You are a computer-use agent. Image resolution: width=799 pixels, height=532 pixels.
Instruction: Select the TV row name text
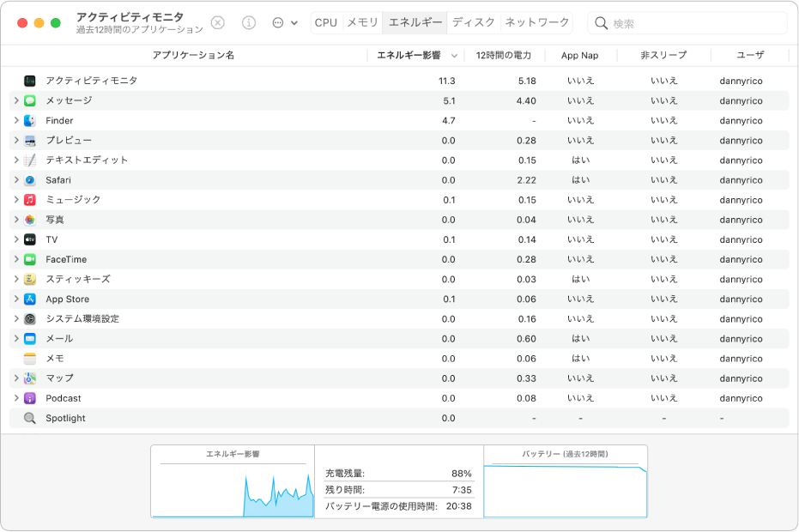[x=51, y=239]
